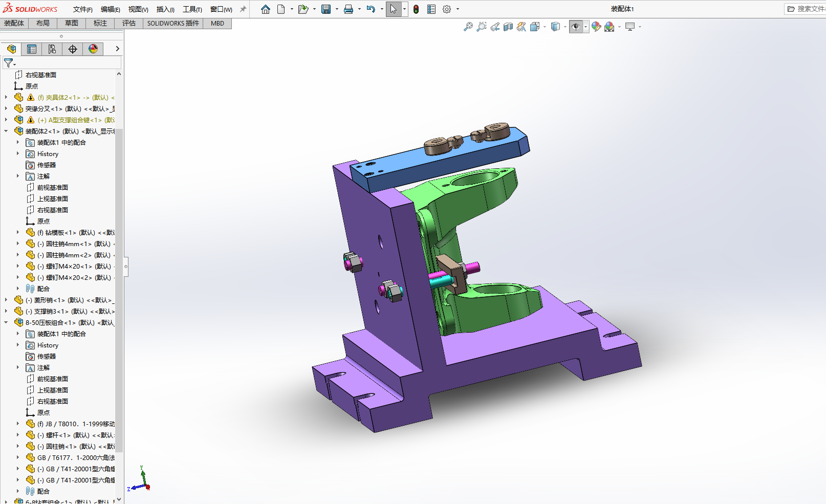The image size is (826, 504).
Task: Toggle the pin for the menu bar
Action: point(243,9)
